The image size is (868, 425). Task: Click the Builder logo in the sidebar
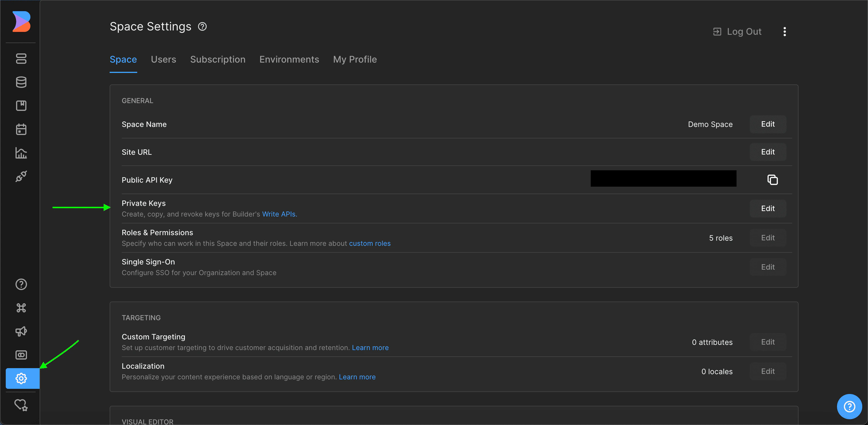coord(21,22)
